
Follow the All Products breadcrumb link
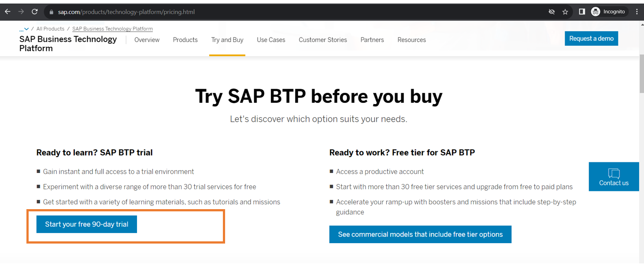point(50,29)
